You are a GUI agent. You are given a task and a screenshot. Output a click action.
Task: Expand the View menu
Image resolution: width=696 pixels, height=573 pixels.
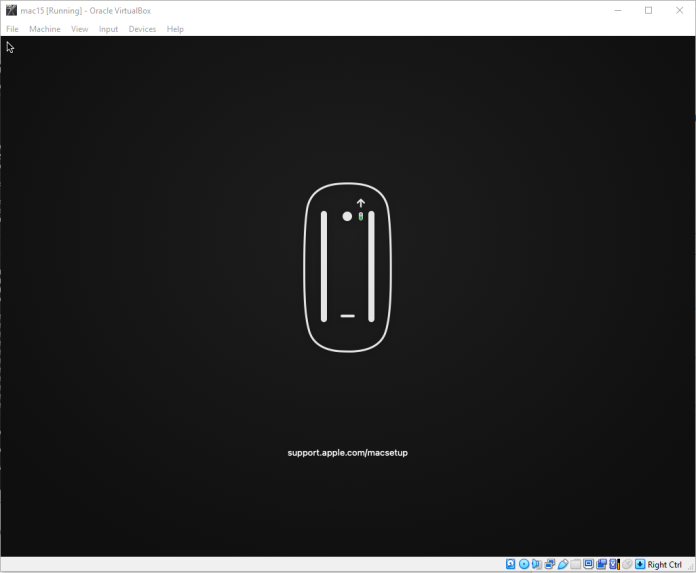(x=79, y=29)
